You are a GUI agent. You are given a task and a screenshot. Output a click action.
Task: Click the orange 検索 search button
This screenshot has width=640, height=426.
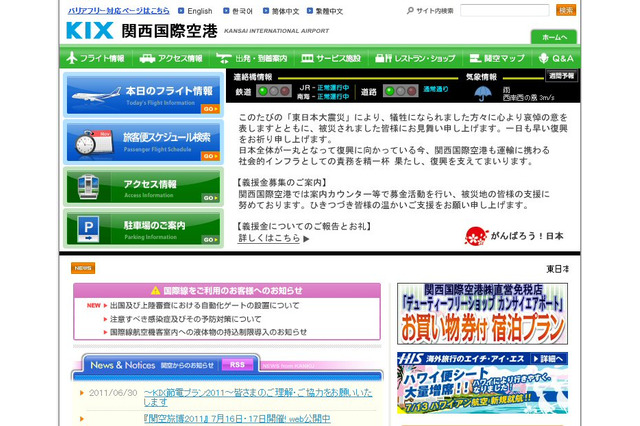[x=566, y=10]
